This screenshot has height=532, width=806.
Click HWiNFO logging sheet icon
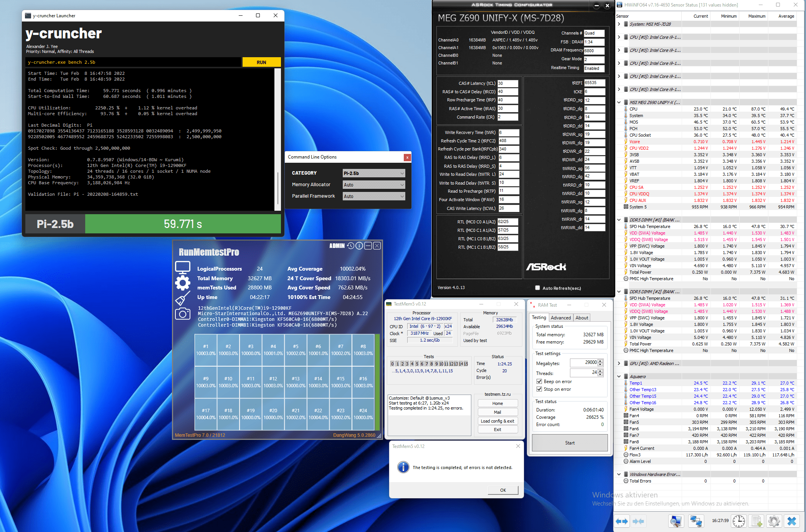click(756, 521)
